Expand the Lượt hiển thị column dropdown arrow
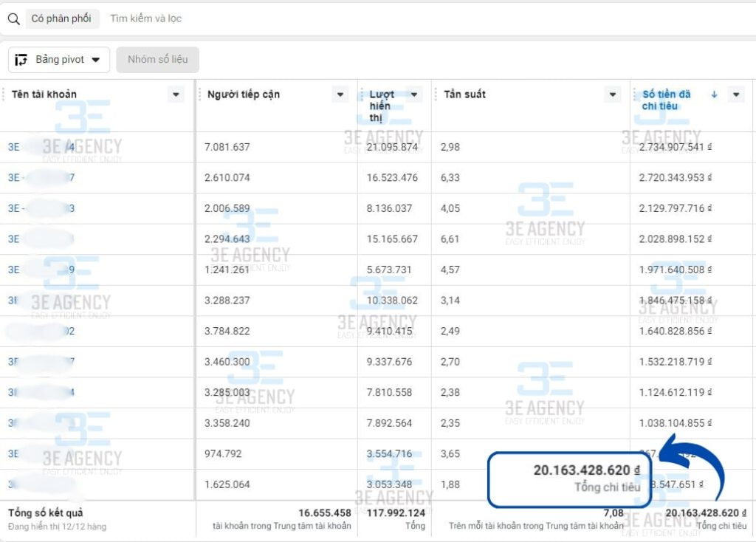Viewport: 756px width, 542px height. click(415, 95)
